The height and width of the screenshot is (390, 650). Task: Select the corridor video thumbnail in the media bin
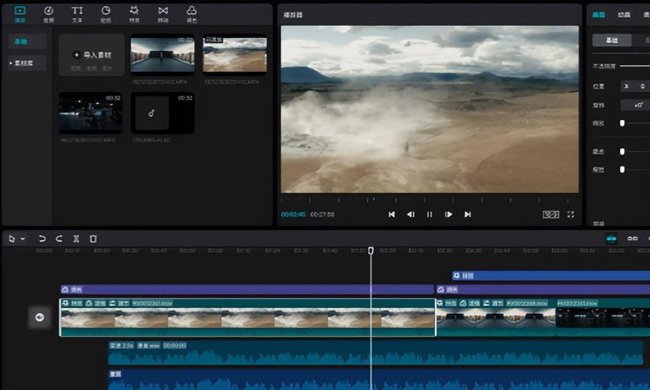[x=162, y=55]
